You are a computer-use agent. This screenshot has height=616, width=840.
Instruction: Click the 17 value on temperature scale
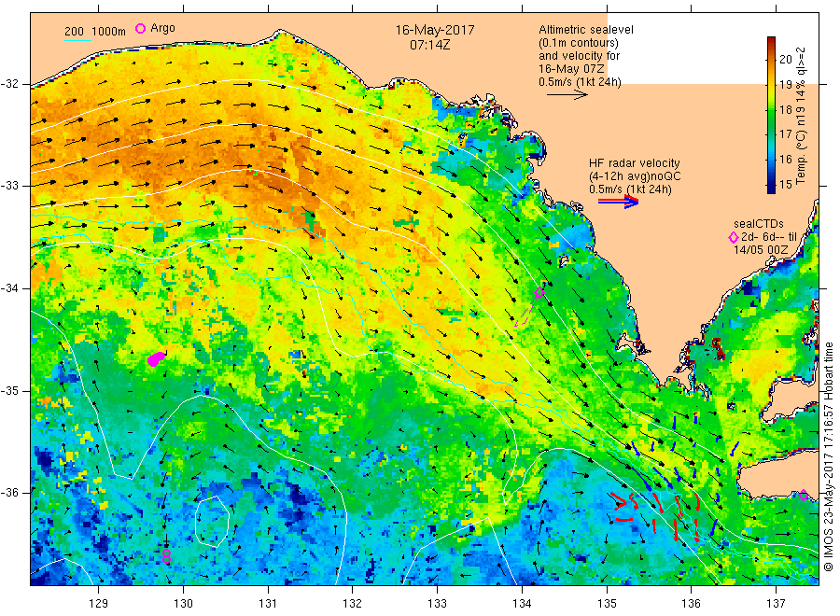coord(785,134)
